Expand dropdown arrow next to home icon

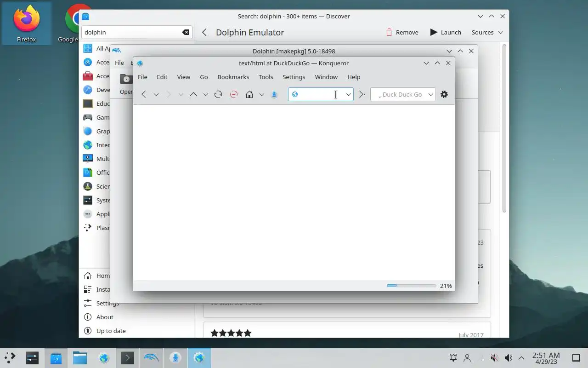pos(262,94)
